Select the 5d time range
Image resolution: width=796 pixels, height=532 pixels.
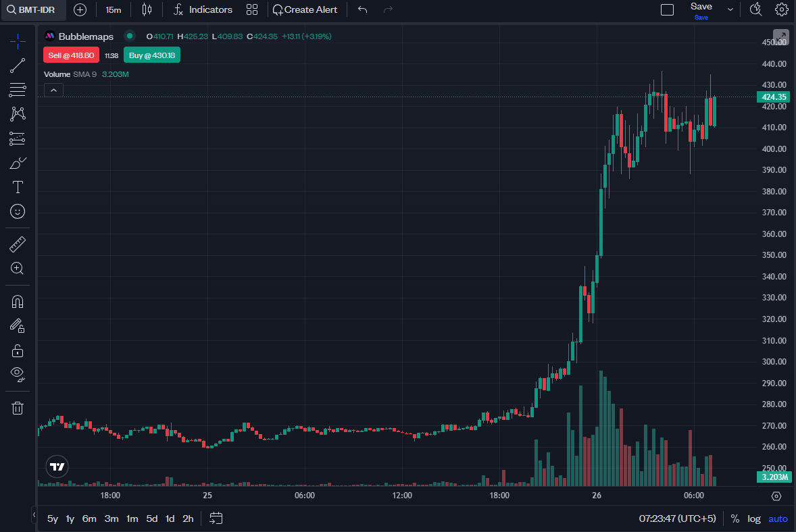[152, 518]
